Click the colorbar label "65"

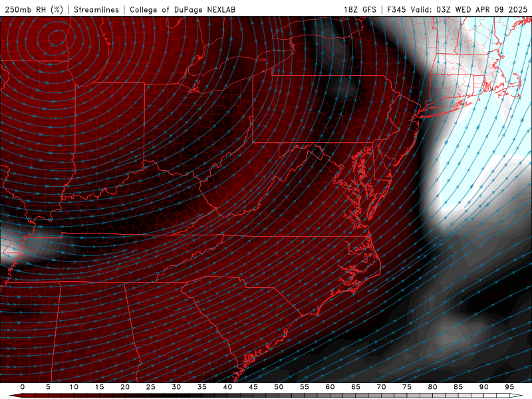tap(356, 387)
